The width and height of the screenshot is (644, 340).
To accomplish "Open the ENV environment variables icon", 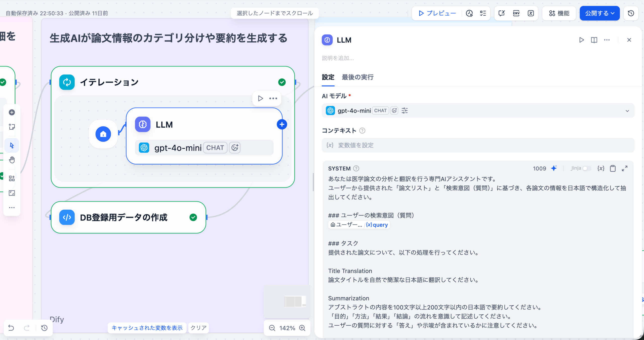I will 516,13.
